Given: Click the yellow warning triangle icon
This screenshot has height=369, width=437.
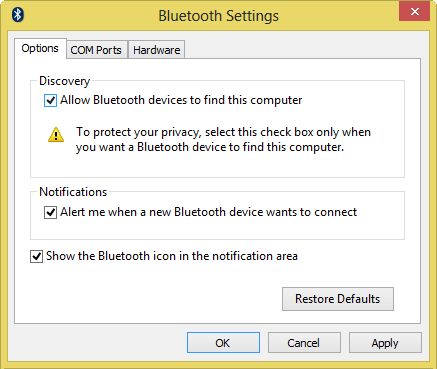Looking at the screenshot, I should point(56,134).
